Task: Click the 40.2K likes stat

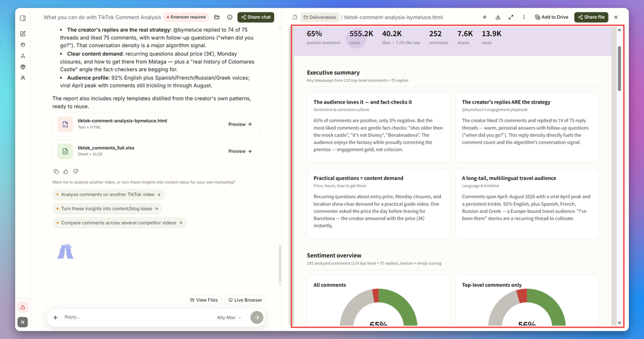Action: tap(401, 37)
